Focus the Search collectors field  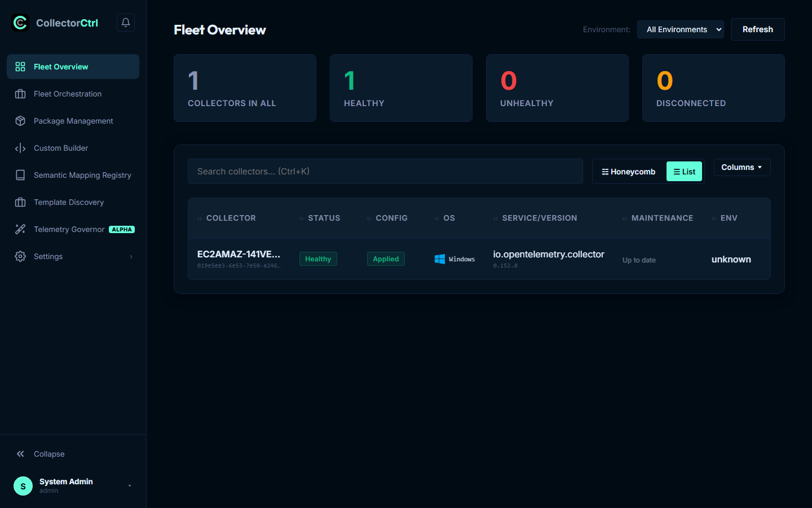tap(385, 172)
